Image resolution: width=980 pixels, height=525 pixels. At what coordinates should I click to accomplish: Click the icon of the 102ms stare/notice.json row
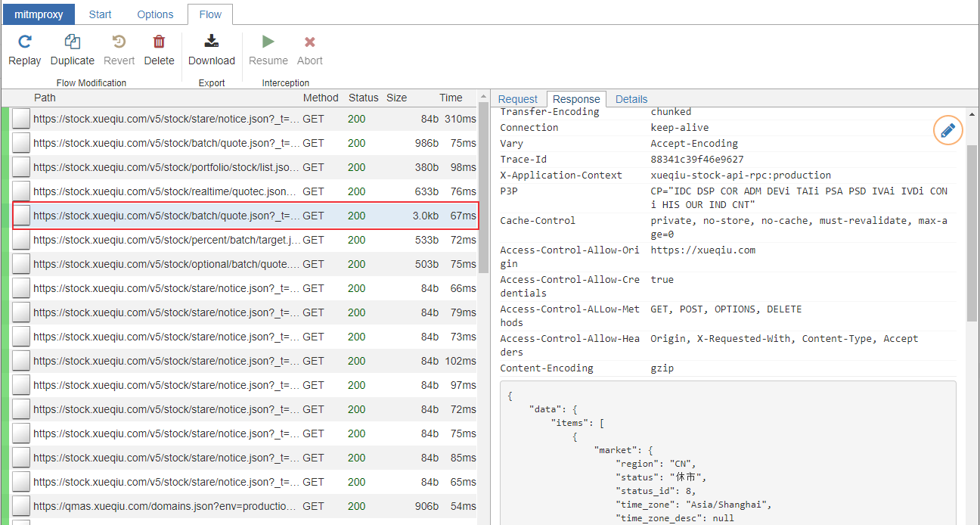pyautogui.click(x=21, y=361)
